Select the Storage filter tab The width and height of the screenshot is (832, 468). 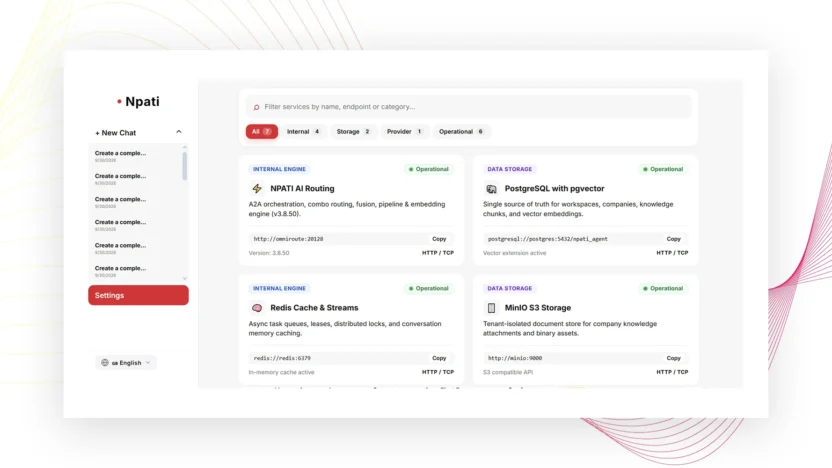(353, 132)
